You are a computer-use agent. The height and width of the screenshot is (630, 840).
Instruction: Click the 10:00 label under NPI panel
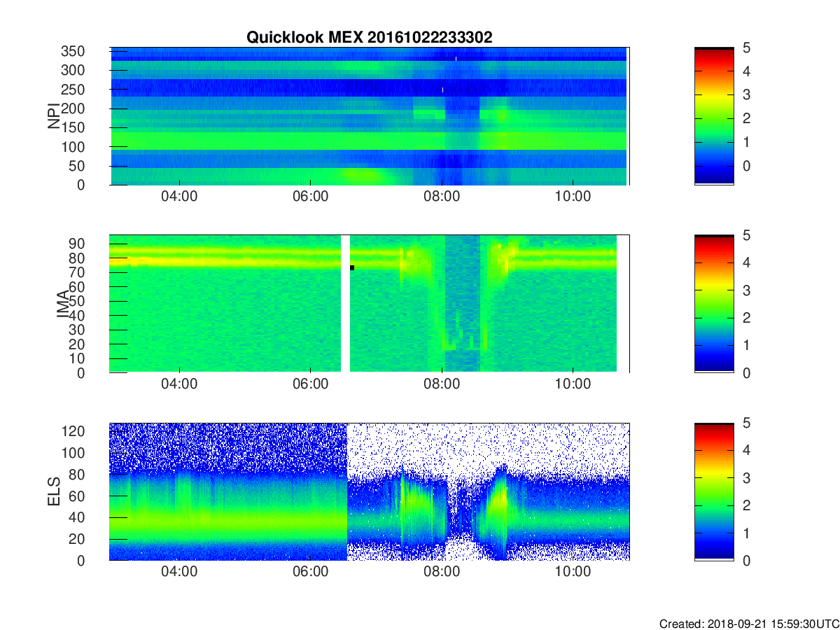click(573, 197)
